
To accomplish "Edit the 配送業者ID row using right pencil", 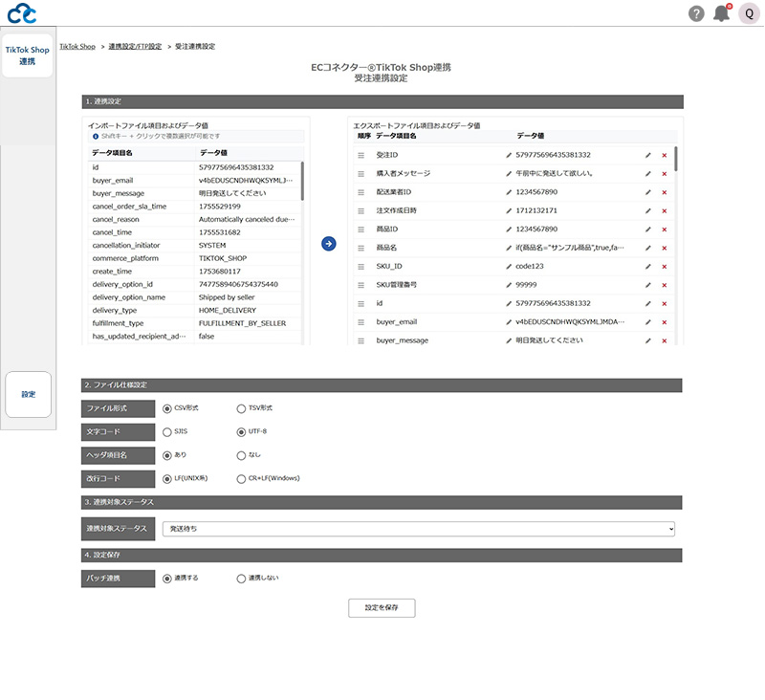I will click(x=648, y=192).
